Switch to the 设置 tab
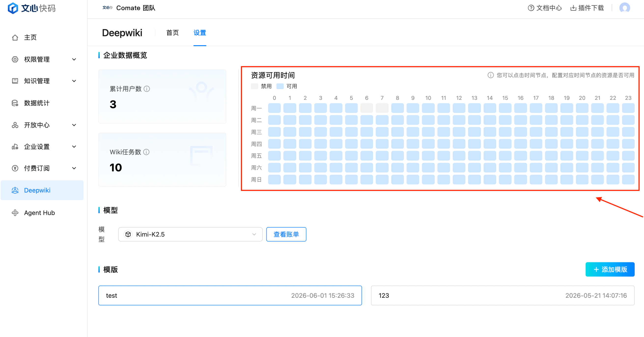The height and width of the screenshot is (337, 644). point(200,33)
